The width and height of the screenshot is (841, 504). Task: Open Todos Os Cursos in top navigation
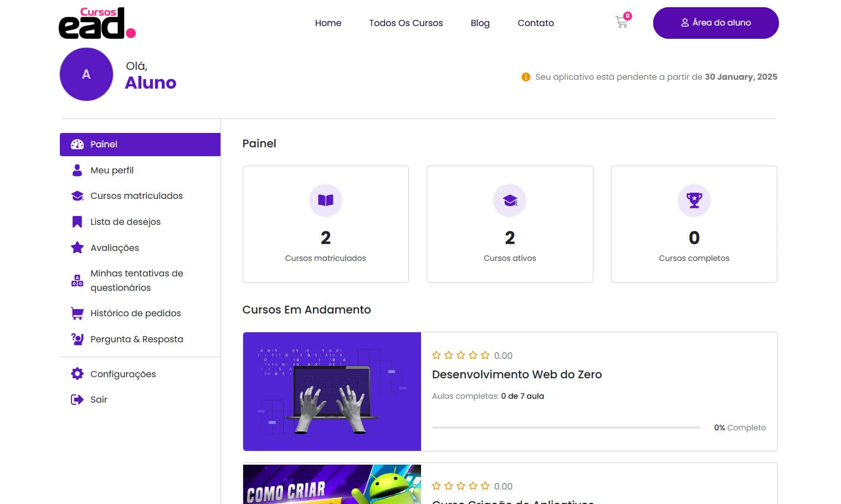[x=406, y=23]
